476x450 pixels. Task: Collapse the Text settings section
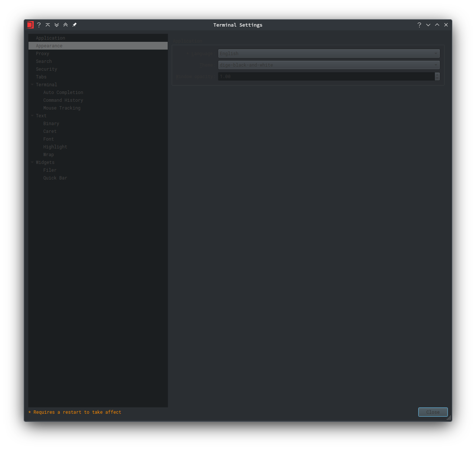tap(32, 115)
